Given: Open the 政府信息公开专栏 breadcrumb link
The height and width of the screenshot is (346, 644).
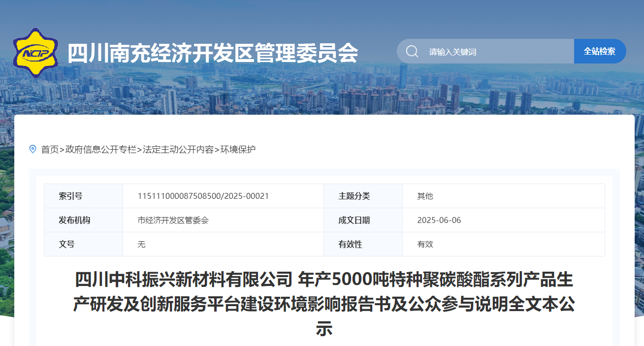Looking at the screenshot, I should (101, 149).
